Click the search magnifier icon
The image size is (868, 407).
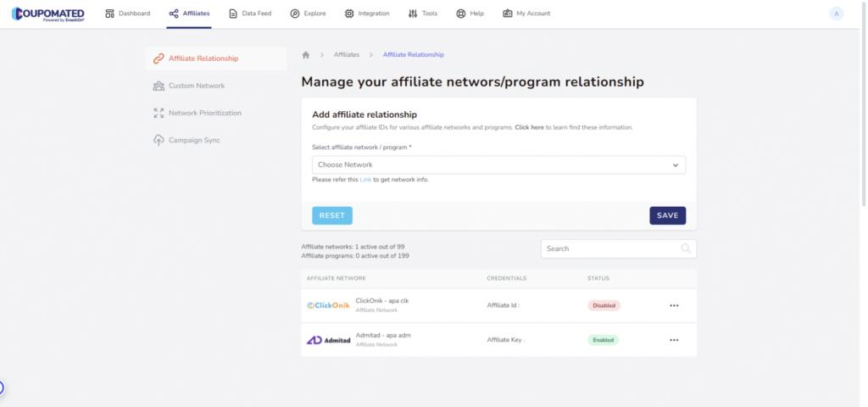[x=686, y=248]
